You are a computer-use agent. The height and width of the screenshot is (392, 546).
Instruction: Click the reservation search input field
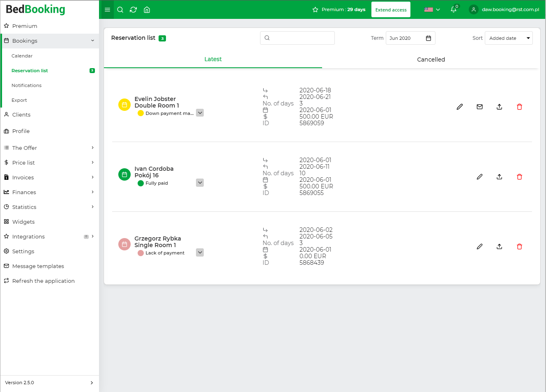coord(297,38)
